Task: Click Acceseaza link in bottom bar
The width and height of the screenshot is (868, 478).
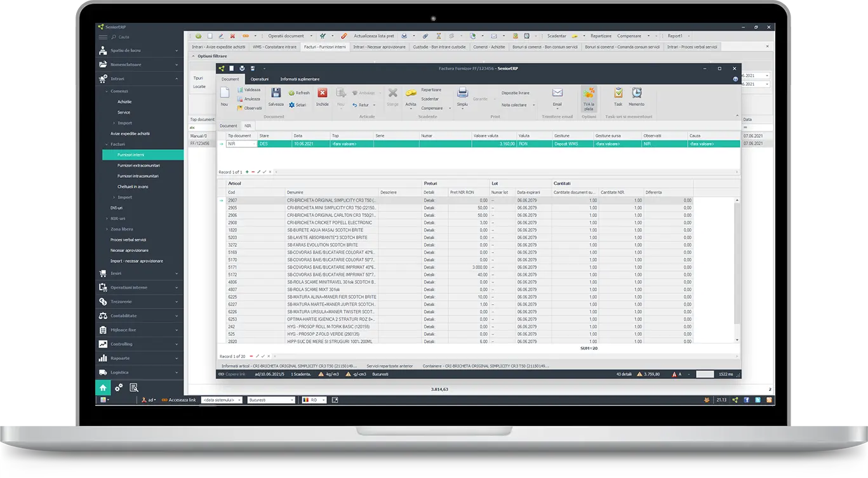Action: pyautogui.click(x=178, y=400)
